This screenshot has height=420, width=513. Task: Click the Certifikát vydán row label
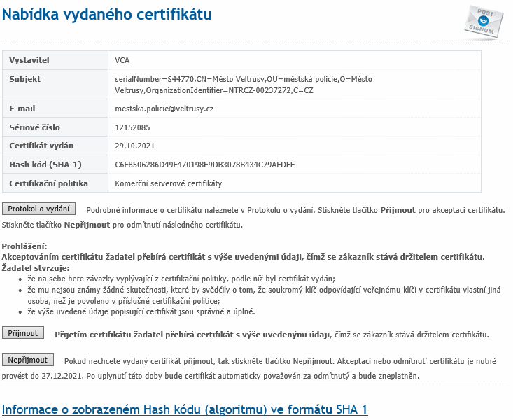tap(41, 146)
